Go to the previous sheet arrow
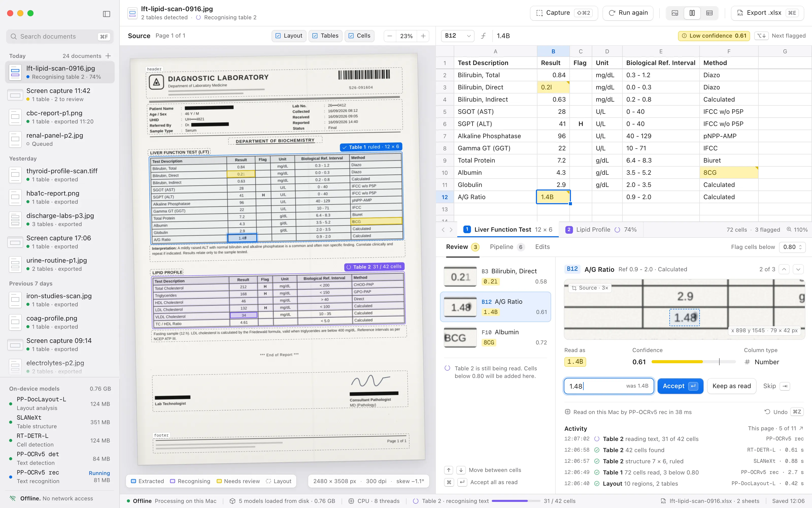Viewport: 812px width, 508px height. coord(443,230)
